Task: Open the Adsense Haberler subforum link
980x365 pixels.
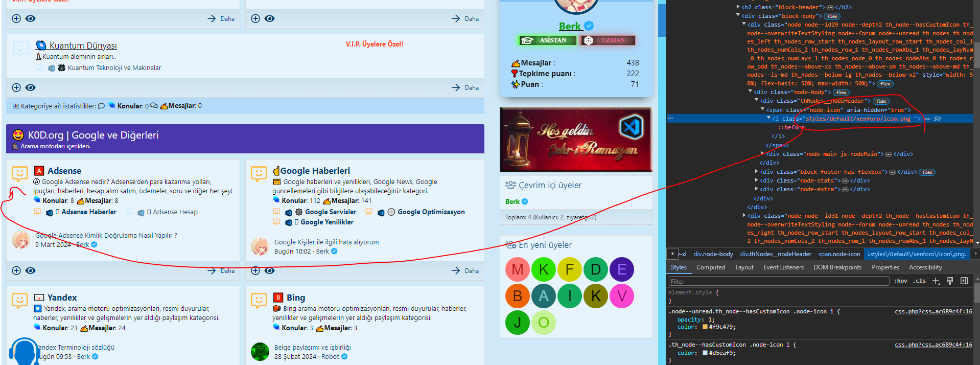Action: click(89, 212)
